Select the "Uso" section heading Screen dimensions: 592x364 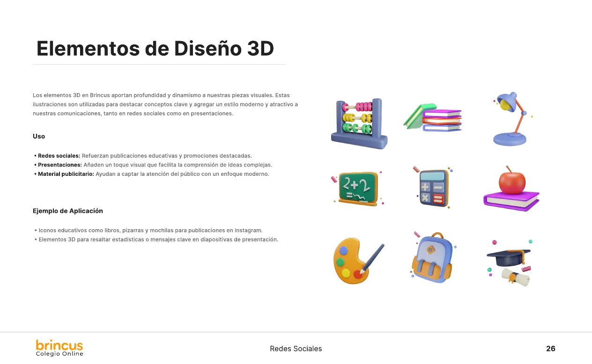click(x=39, y=136)
